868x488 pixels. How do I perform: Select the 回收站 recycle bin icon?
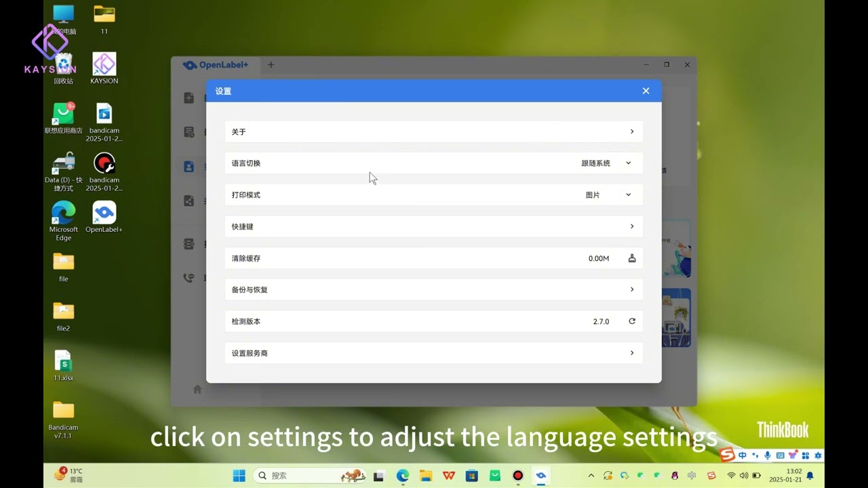click(64, 68)
